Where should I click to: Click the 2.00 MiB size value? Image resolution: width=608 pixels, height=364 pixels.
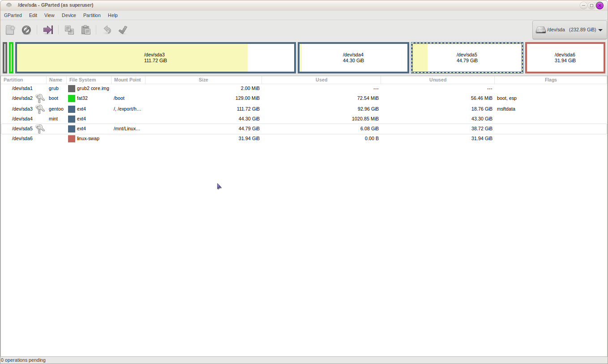point(250,89)
